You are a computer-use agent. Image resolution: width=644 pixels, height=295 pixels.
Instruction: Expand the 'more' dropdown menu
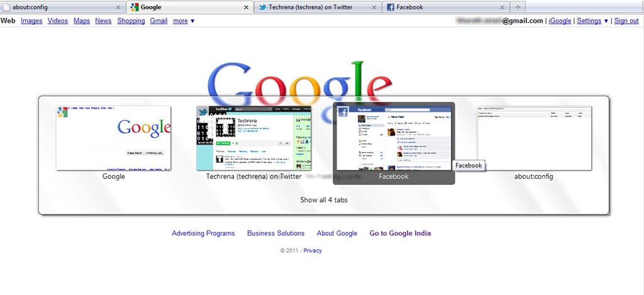[x=184, y=21]
